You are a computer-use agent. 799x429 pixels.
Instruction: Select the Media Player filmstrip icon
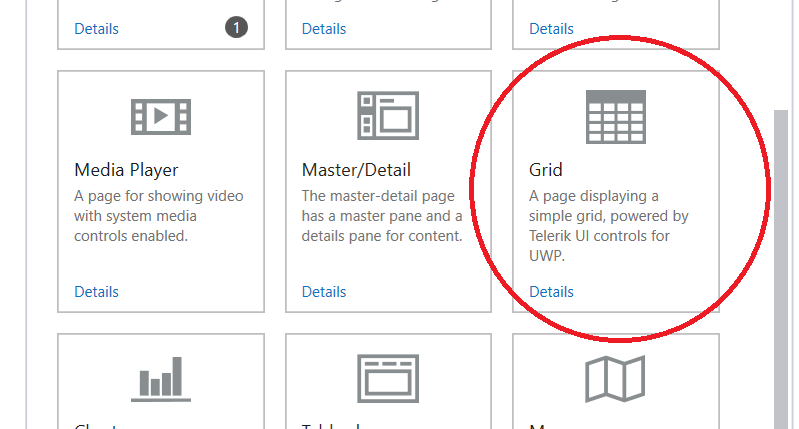(x=161, y=117)
